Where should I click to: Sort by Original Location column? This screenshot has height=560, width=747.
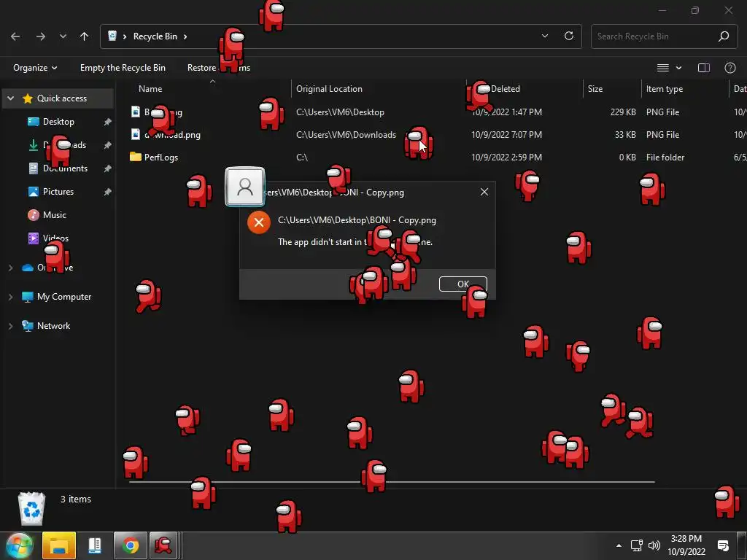[329, 88]
